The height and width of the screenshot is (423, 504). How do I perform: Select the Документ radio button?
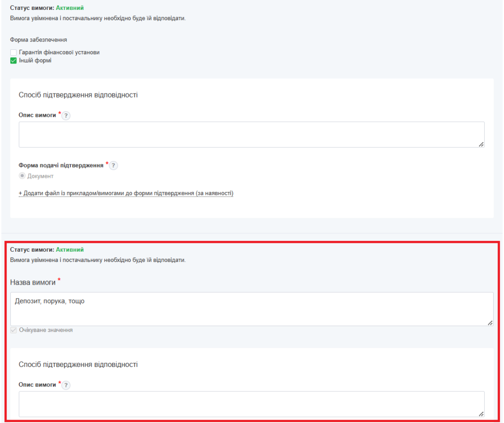(x=22, y=176)
